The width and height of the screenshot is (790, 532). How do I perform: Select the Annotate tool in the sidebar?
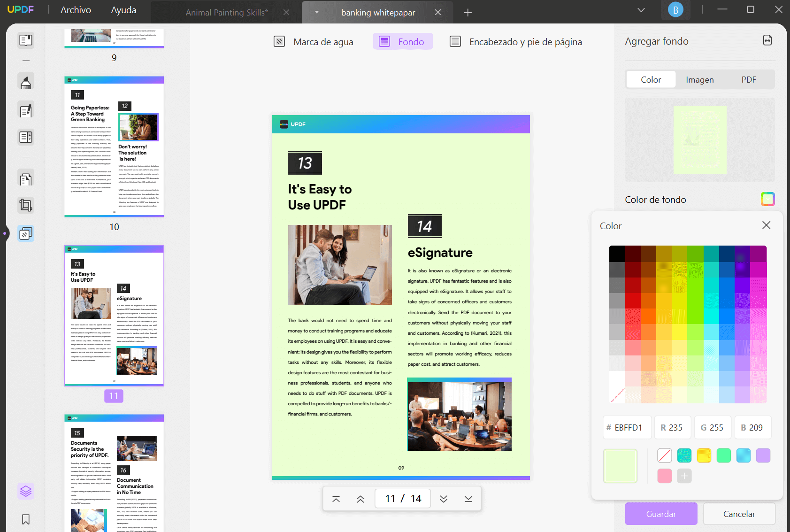(x=25, y=81)
